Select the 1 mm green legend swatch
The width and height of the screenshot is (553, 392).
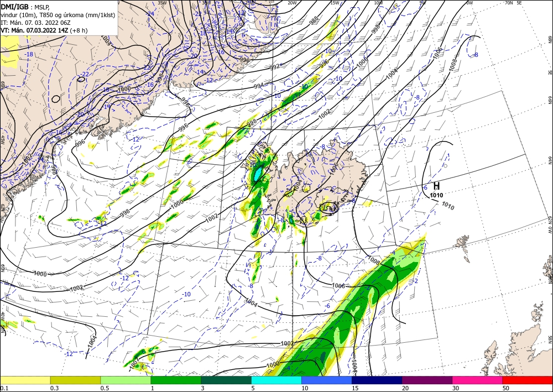[176, 380]
